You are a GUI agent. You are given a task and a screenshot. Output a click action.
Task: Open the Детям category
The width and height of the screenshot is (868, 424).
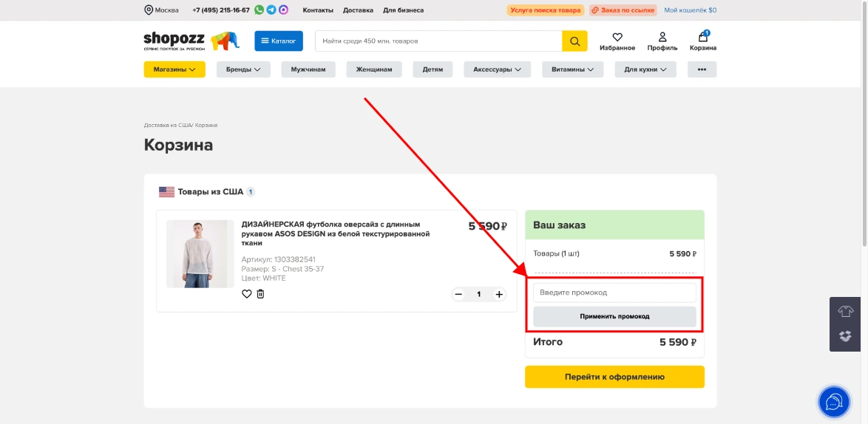pos(433,69)
